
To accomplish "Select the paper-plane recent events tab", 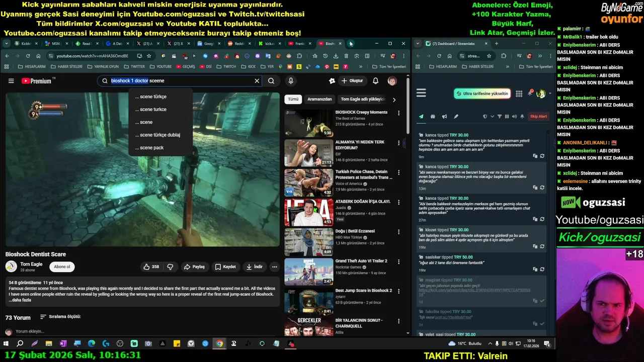I will pos(421,117).
